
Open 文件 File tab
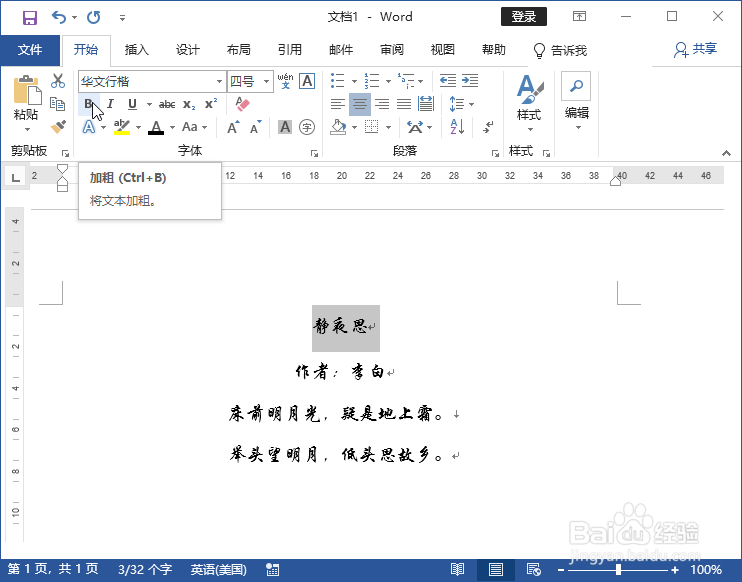click(x=30, y=50)
